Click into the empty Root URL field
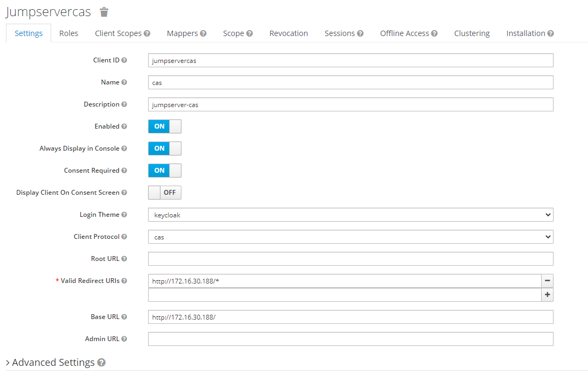588x375 pixels. (351, 259)
